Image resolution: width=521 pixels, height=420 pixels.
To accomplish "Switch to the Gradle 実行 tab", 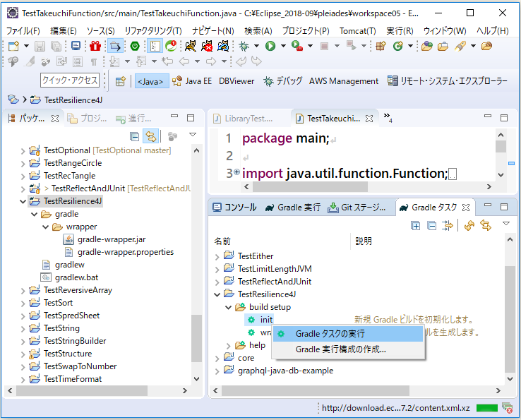I will [293, 208].
